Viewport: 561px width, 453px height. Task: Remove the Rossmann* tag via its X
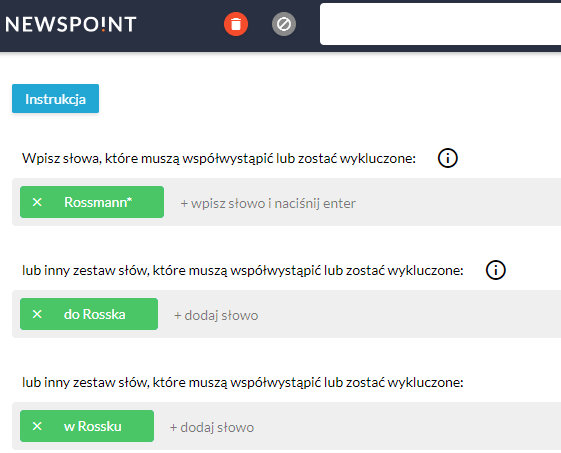(x=37, y=202)
